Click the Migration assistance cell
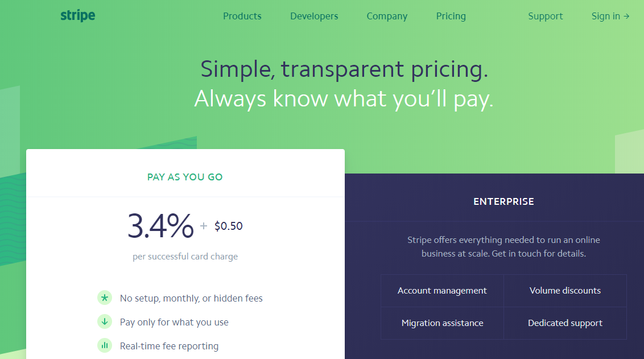Screen dimensions: 644x359 point(442,323)
